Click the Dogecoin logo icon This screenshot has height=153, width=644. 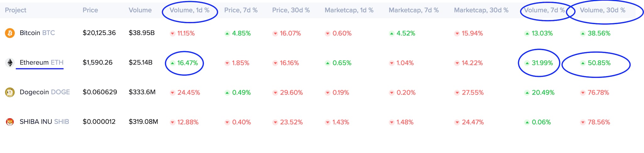click(10, 92)
